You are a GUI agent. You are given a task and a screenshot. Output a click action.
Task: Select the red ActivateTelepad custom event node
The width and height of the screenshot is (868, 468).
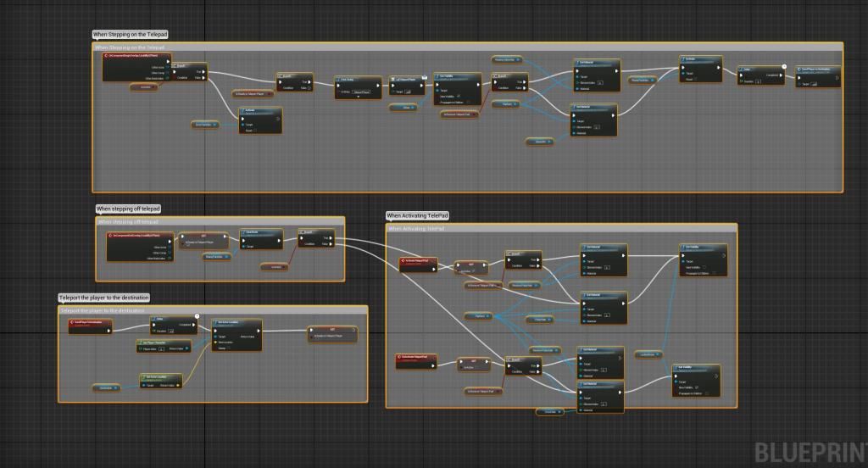coord(418,261)
